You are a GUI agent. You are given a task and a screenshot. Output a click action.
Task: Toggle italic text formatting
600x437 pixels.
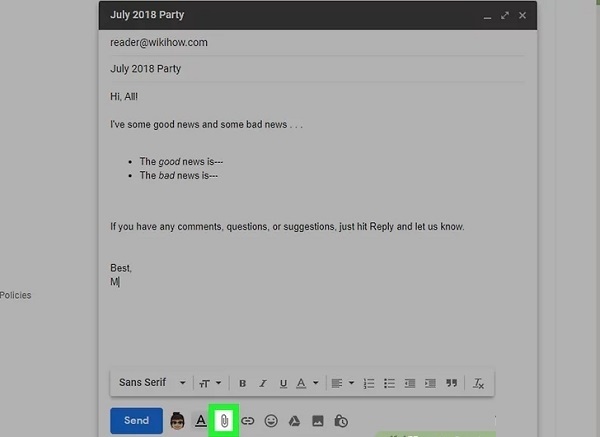click(x=263, y=383)
